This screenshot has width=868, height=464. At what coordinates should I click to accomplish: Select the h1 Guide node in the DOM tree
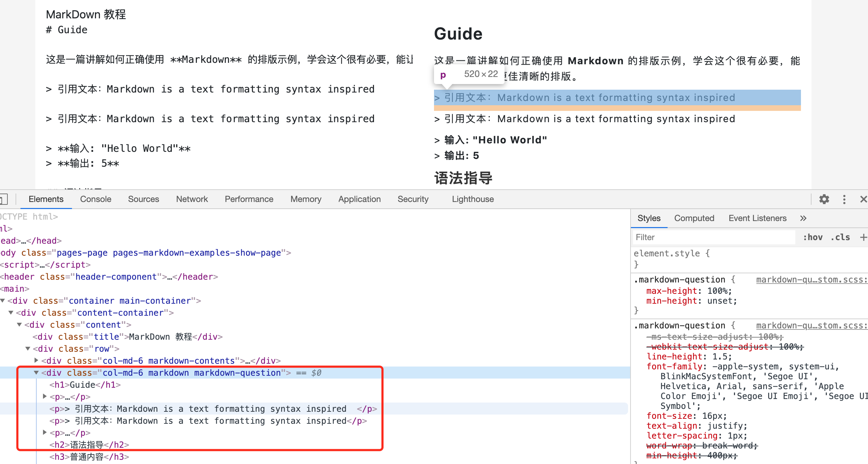(84, 385)
